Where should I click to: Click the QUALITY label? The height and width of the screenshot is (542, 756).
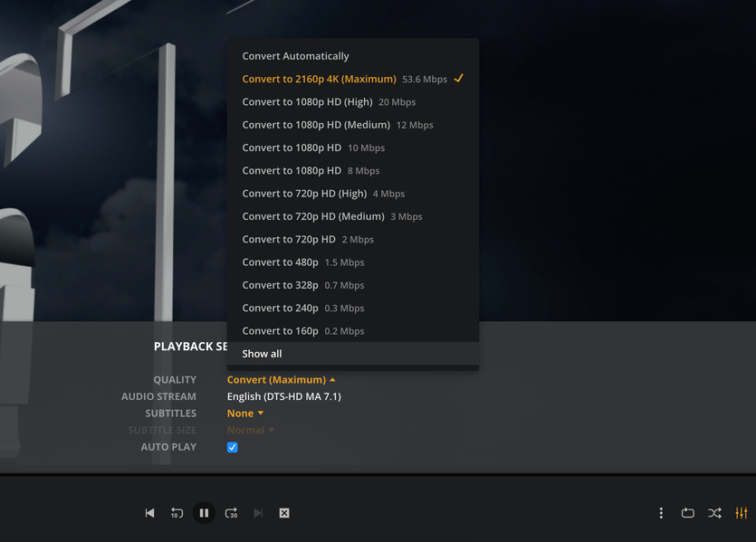tap(175, 380)
